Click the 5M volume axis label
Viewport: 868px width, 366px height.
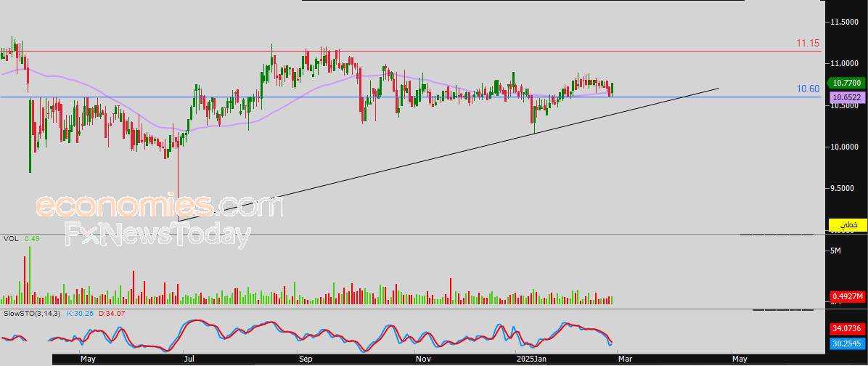click(836, 251)
